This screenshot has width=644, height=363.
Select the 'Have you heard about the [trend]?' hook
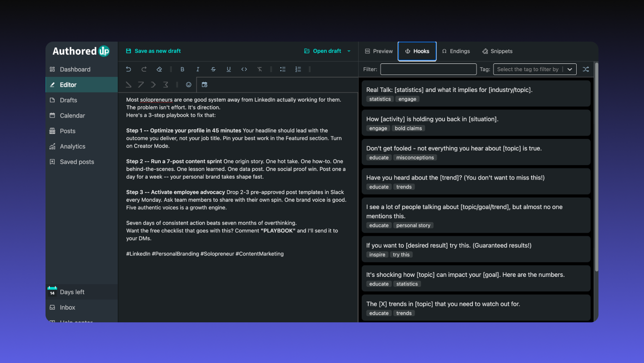click(476, 181)
